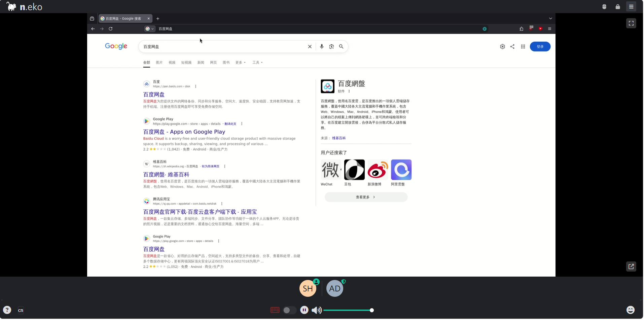The height and width of the screenshot is (320, 644).
Task: Select the 全部 search tab
Action: (147, 63)
